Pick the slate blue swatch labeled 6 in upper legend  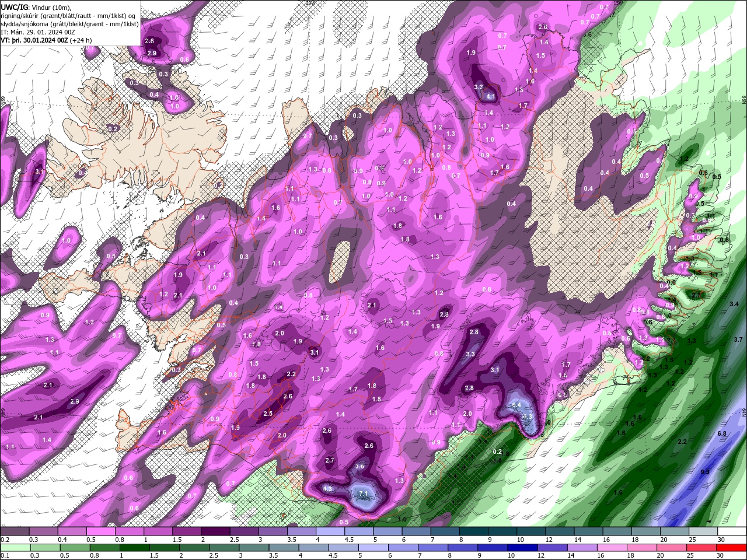[416, 531]
